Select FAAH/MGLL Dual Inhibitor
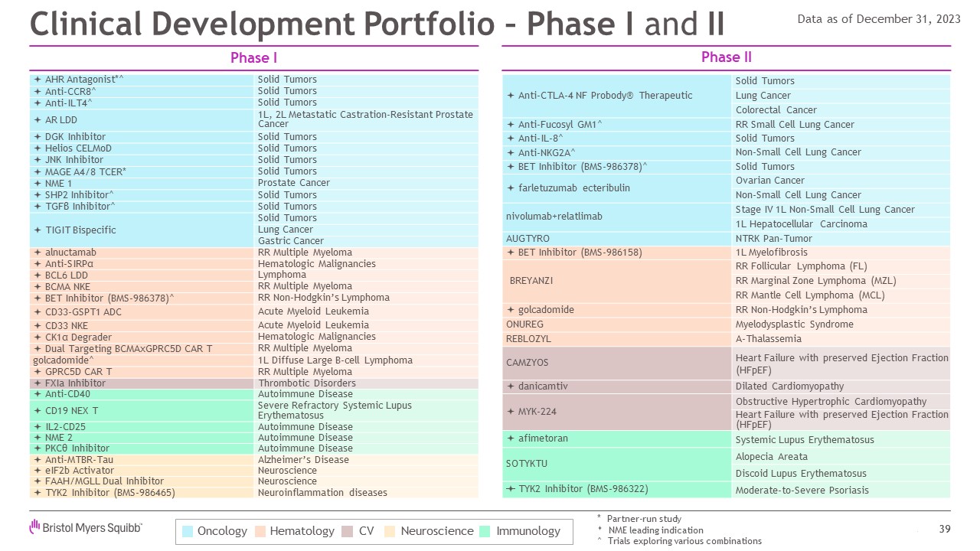Viewport: 980px width, 551px height. click(142, 481)
